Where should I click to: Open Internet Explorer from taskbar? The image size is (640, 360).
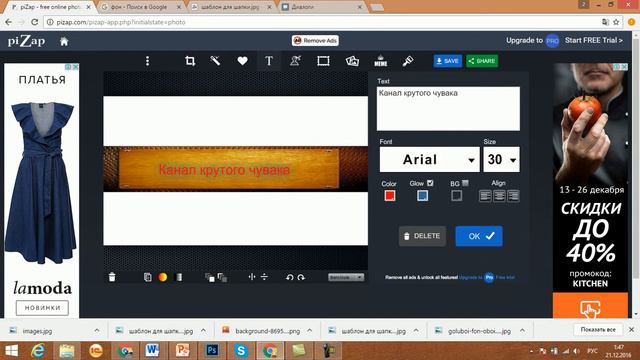(38, 351)
